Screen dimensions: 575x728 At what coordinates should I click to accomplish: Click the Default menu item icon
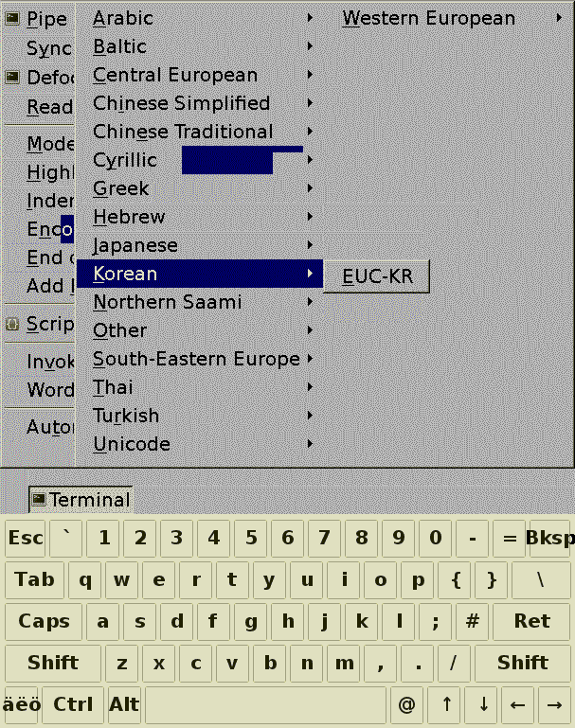pyautogui.click(x=12, y=77)
